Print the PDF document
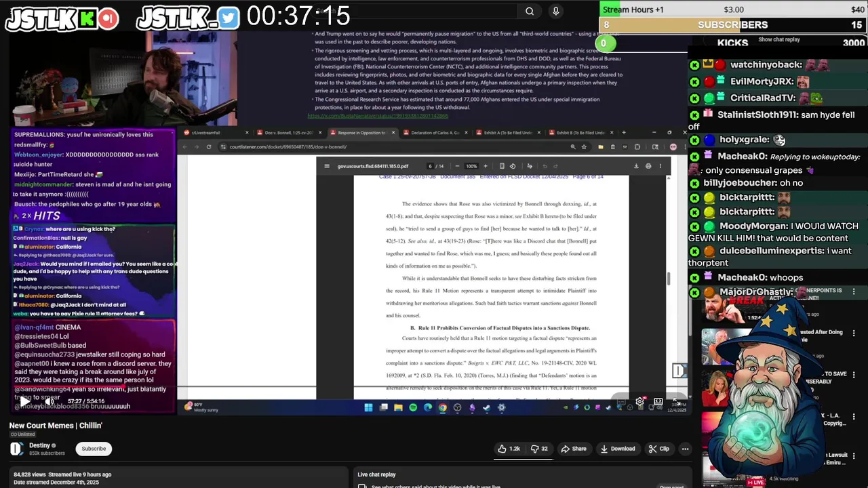The image size is (868, 488). pos(648,166)
